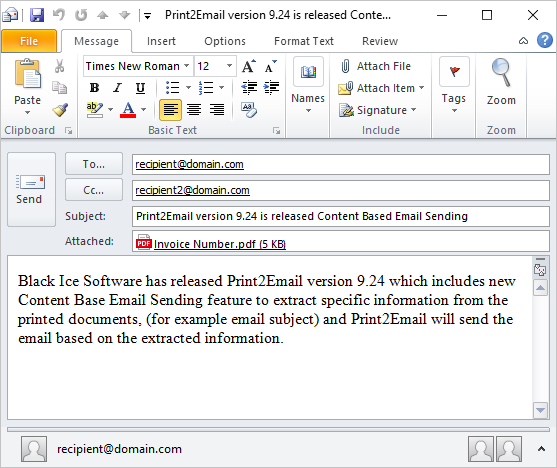The width and height of the screenshot is (557, 468).
Task: Click the Clear Formatting eraser icon
Action: coord(249,110)
